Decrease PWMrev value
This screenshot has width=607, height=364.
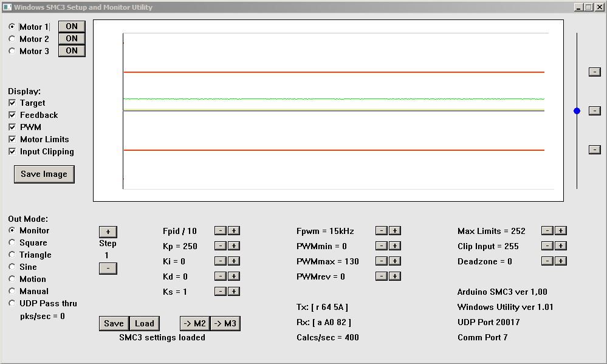coord(382,276)
